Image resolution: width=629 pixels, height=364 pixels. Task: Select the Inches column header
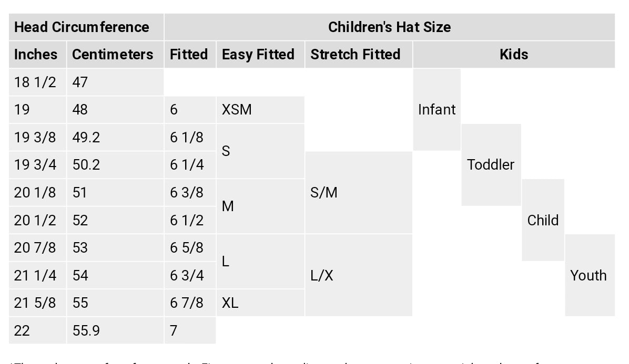36,55
